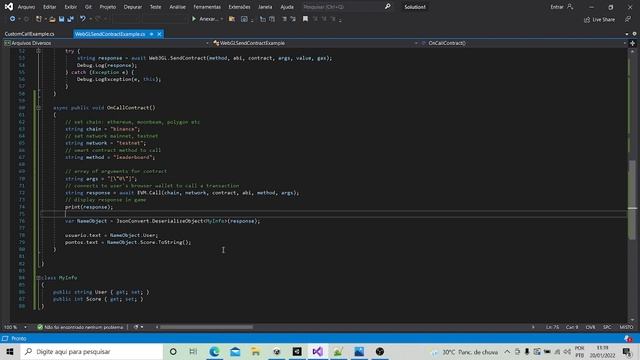Screen dimensions: 640x360
Task: Click the Entrar sign-in button
Action: pos(562,7)
